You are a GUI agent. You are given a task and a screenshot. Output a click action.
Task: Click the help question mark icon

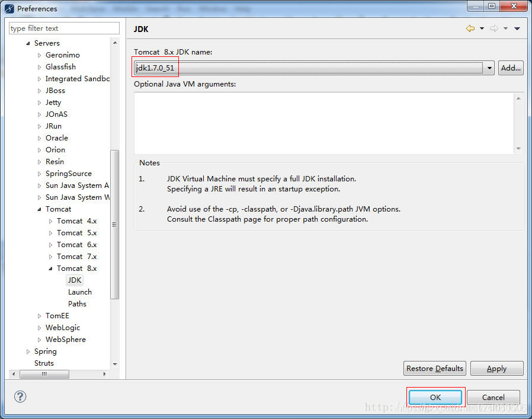point(20,396)
